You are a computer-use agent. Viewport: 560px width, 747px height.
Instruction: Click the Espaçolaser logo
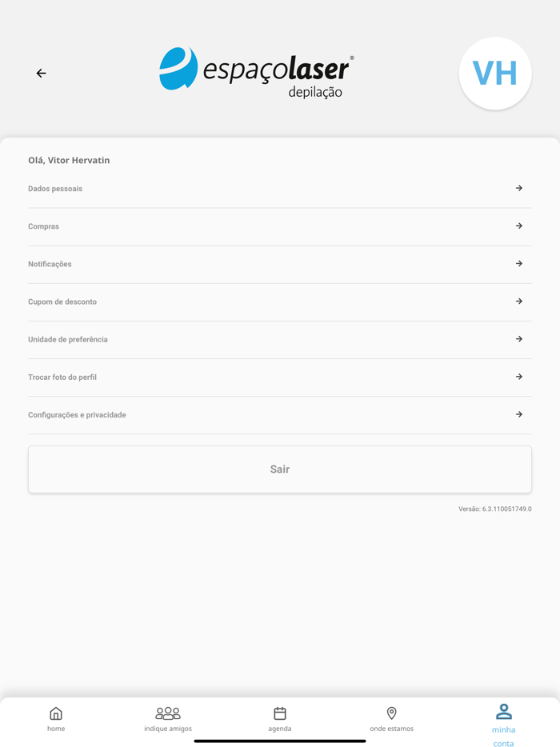[257, 73]
